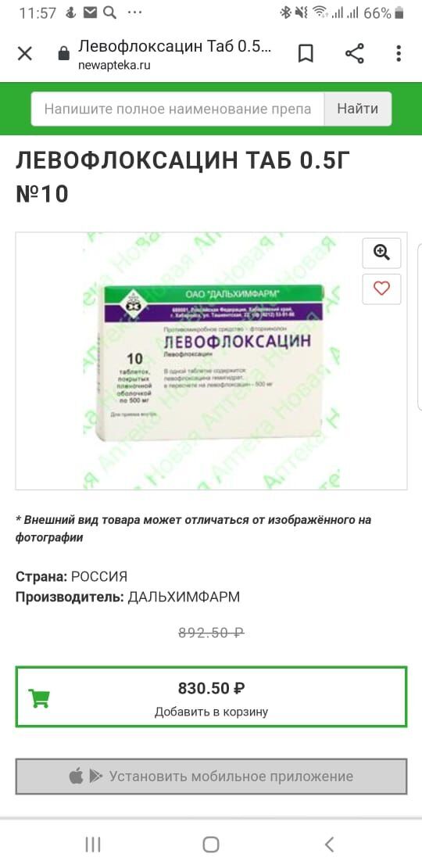Image resolution: width=422 pixels, height=868 pixels.
Task: Tap the Google Play logo icon
Action: [x=96, y=776]
